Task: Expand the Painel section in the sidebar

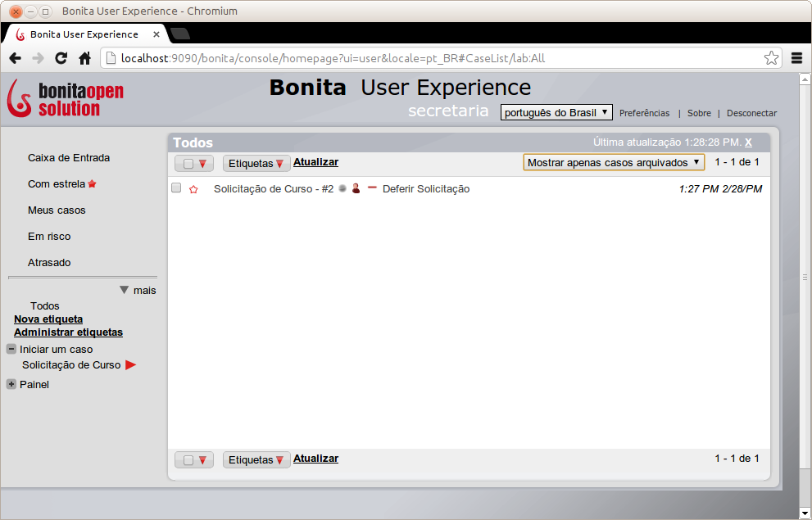Action: pyautogui.click(x=11, y=384)
